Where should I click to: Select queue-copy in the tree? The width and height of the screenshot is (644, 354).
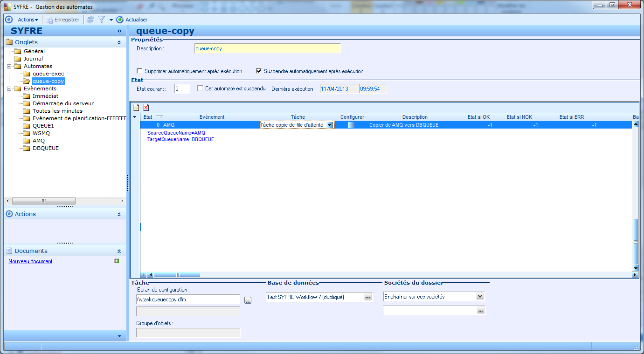pos(48,81)
